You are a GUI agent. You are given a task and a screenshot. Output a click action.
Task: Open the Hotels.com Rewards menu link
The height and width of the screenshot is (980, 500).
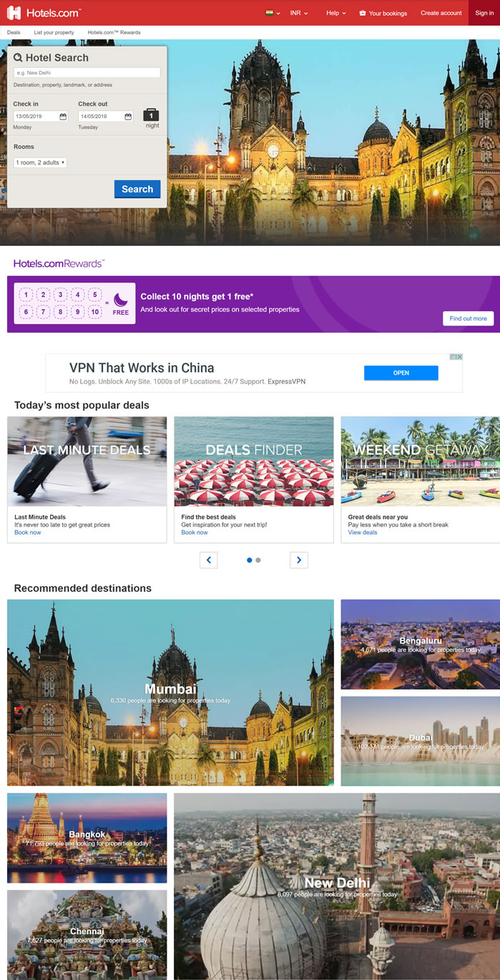pyautogui.click(x=114, y=33)
